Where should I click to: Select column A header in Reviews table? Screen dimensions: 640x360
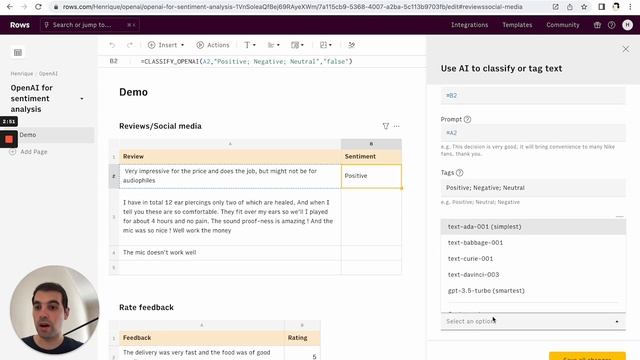pyautogui.click(x=230, y=144)
